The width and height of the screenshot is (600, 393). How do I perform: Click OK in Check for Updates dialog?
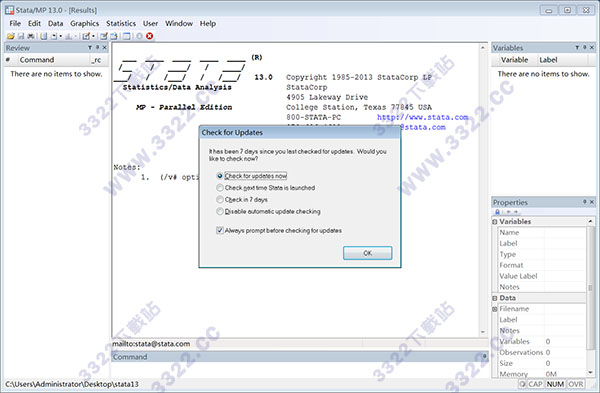(x=367, y=253)
